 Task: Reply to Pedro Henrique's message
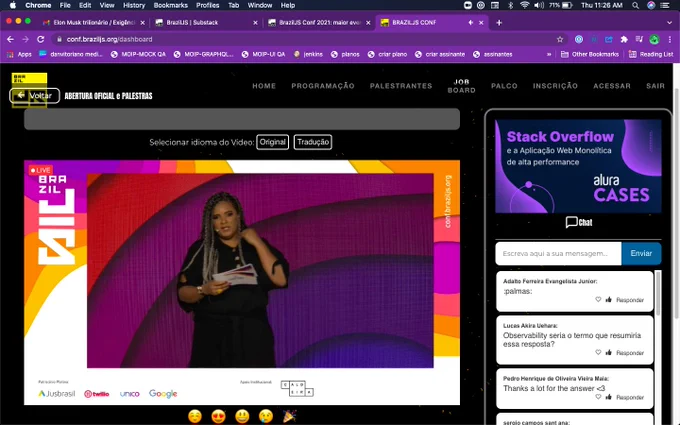[x=630, y=397]
